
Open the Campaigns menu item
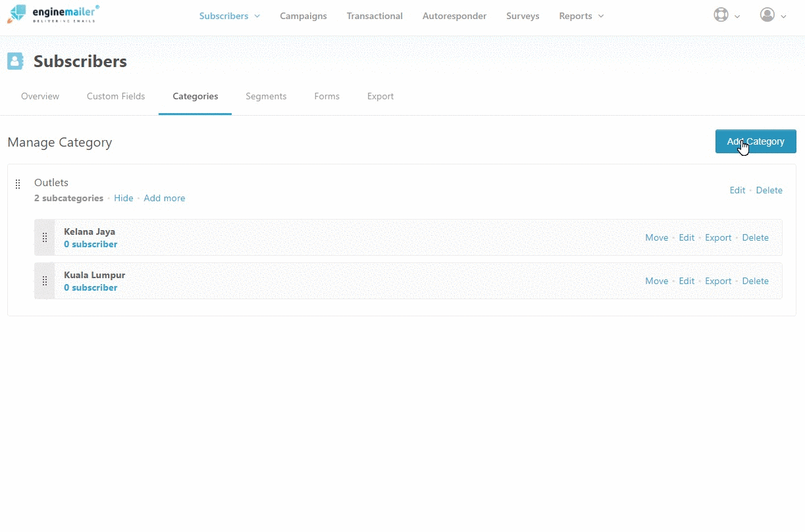[303, 16]
